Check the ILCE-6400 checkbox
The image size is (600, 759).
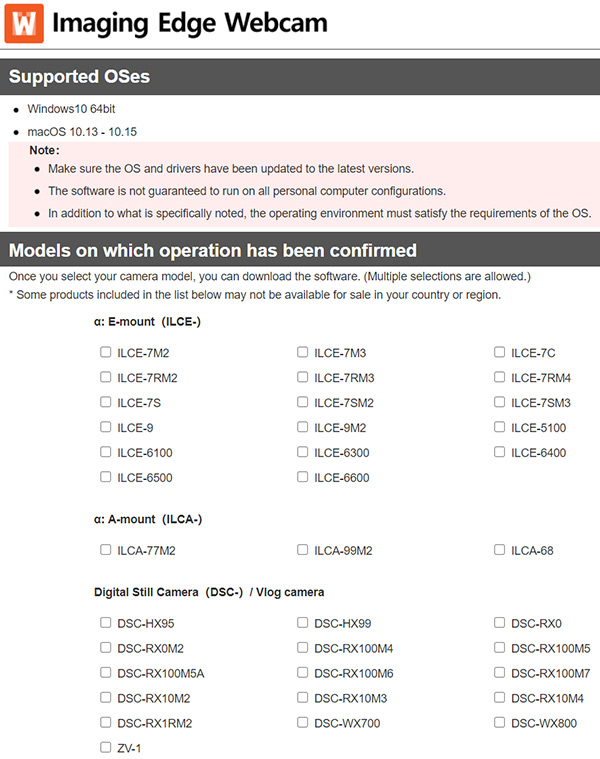500,452
